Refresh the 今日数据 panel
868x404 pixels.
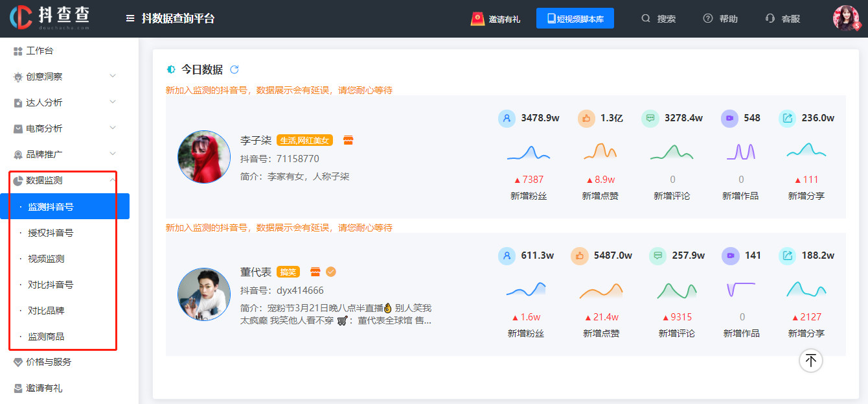tap(233, 69)
